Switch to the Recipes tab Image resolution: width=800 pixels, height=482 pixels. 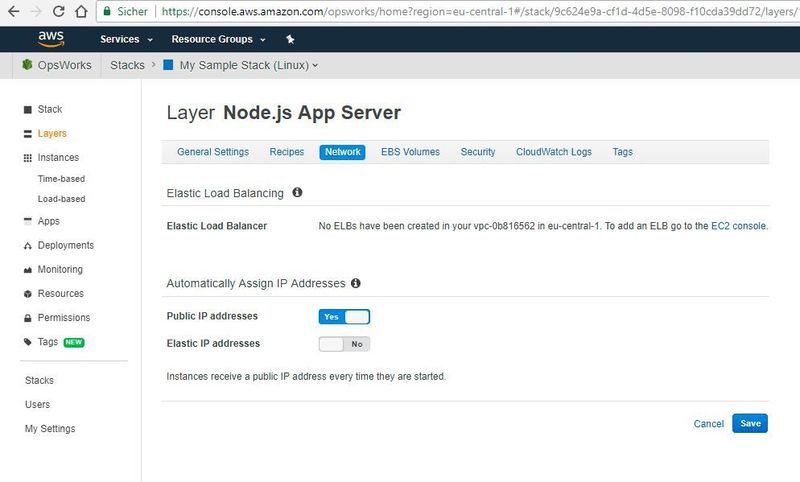tap(287, 152)
